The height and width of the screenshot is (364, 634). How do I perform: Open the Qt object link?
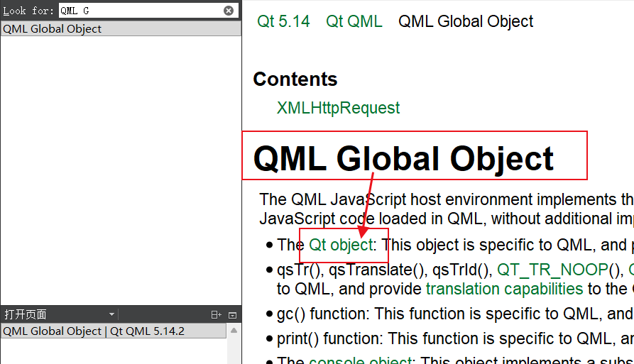tap(341, 245)
